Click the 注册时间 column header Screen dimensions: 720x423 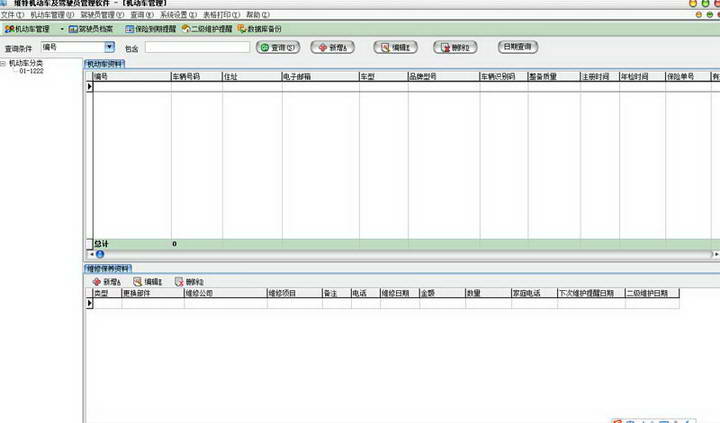tap(600, 76)
